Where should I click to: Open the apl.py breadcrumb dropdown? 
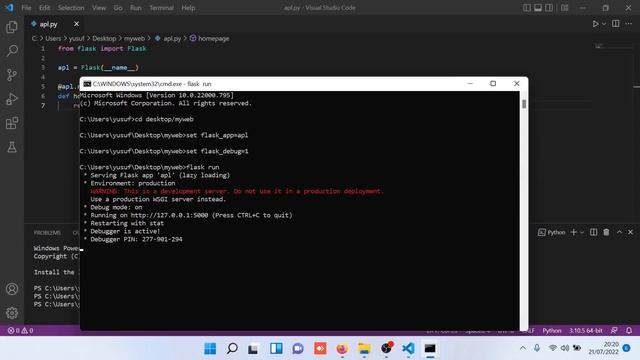tap(168, 38)
